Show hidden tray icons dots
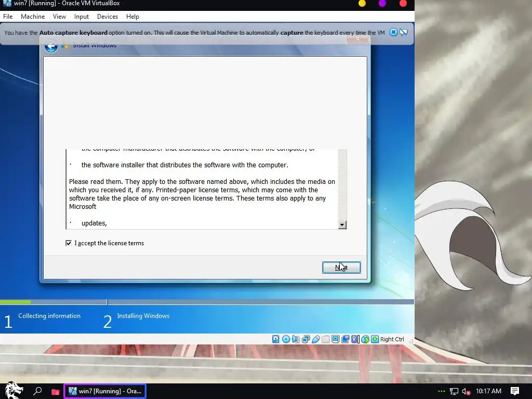 pos(442,391)
